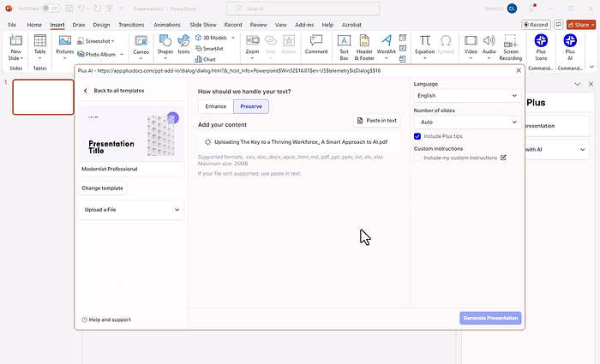The height and width of the screenshot is (364, 600).
Task: Open Plus Icons add-in
Action: [541, 47]
